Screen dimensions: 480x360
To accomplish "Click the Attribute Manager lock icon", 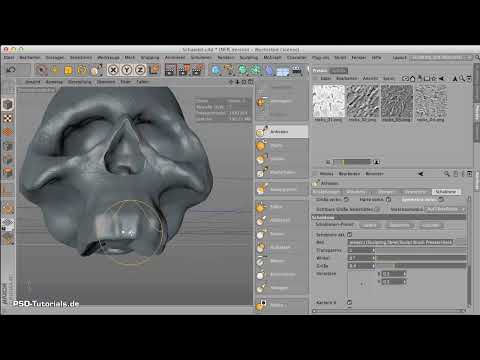I will pos(455,174).
